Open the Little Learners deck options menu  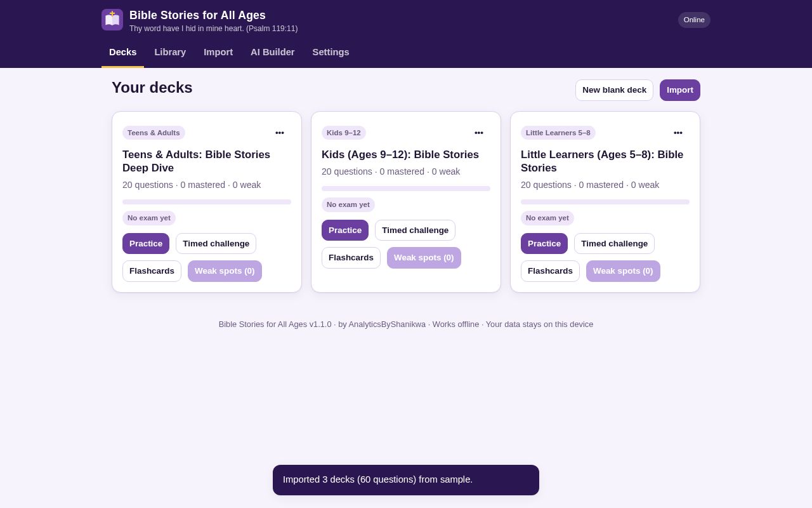678,133
